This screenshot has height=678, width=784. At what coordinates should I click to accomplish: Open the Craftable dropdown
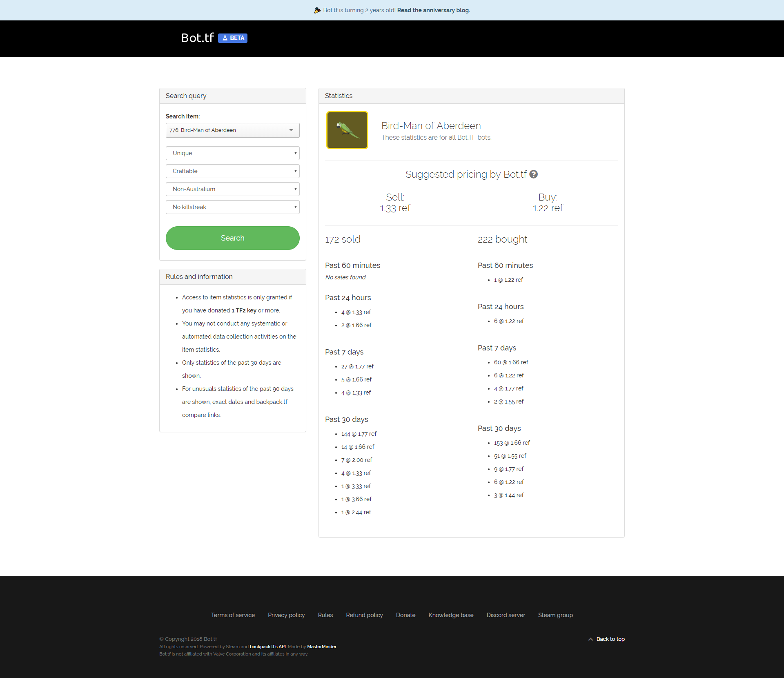pos(232,171)
